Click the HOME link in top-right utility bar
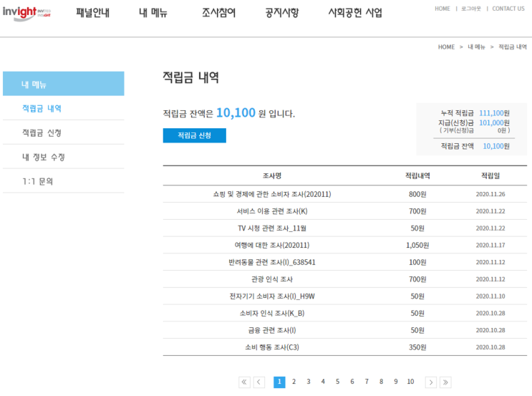The width and height of the screenshot is (532, 396). [442, 9]
